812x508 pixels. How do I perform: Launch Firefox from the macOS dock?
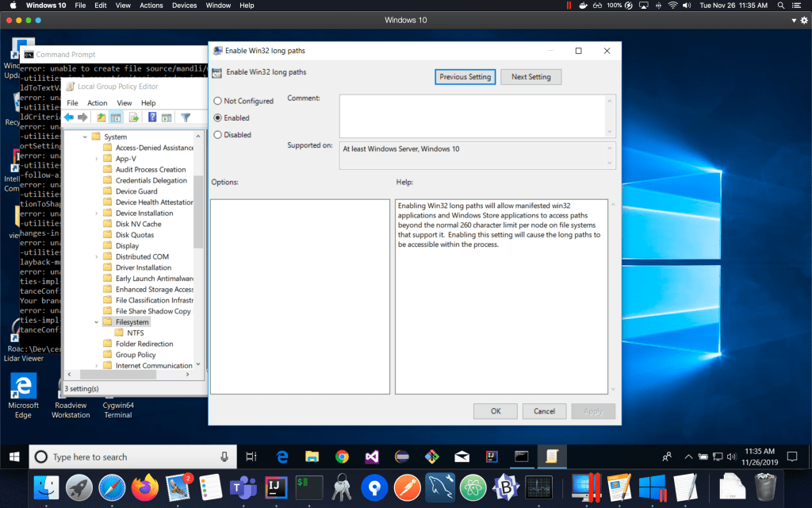click(x=144, y=486)
